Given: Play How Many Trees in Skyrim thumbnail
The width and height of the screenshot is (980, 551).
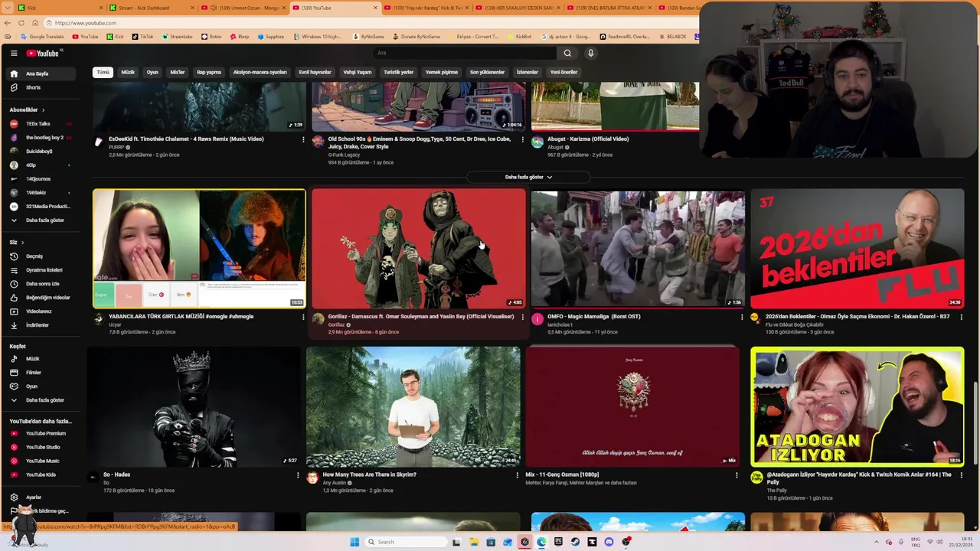Looking at the screenshot, I should click(413, 406).
